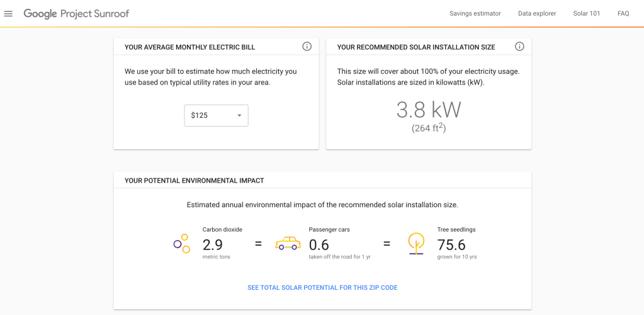
Task: Go to Savings estimator
Action: click(x=475, y=14)
